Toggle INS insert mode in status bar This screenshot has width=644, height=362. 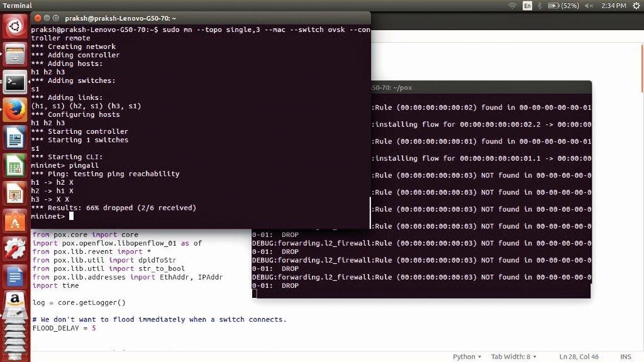pyautogui.click(x=626, y=357)
